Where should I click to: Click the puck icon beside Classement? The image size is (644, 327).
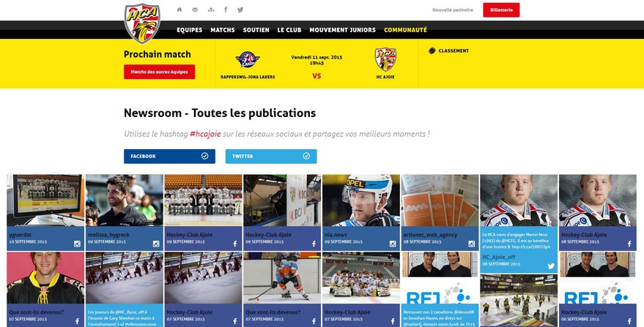[x=432, y=51]
